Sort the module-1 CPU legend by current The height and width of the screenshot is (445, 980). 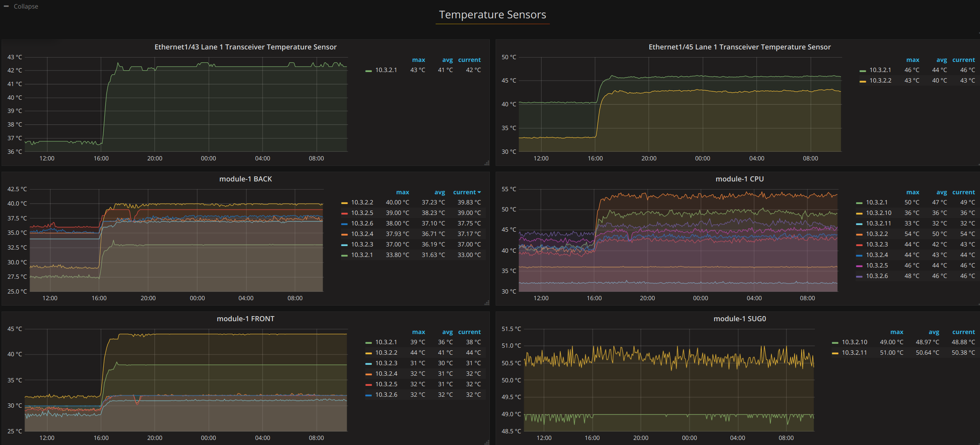964,192
